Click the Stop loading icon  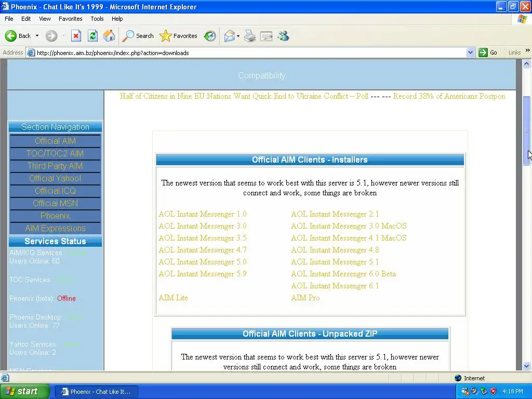(x=76, y=36)
